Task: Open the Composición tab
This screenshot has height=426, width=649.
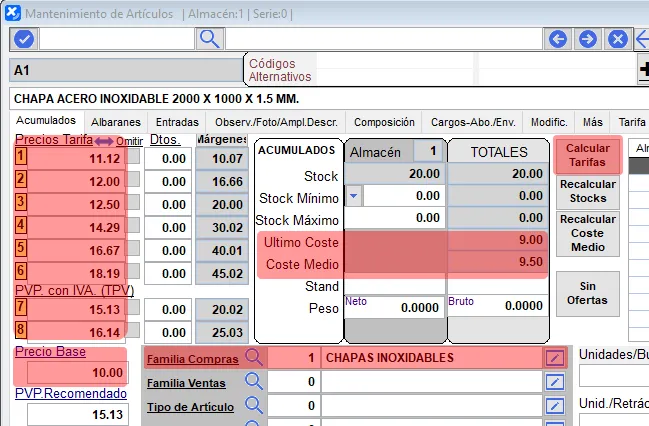Action: (x=384, y=121)
